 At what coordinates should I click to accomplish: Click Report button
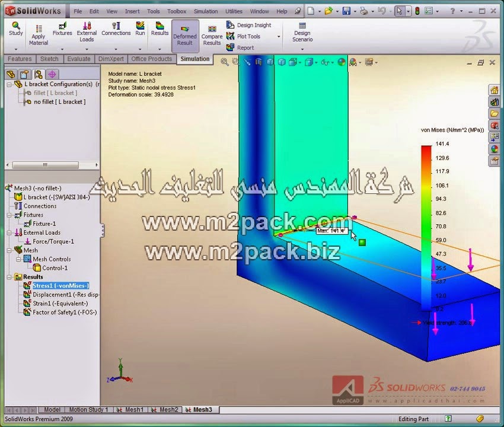pos(240,47)
